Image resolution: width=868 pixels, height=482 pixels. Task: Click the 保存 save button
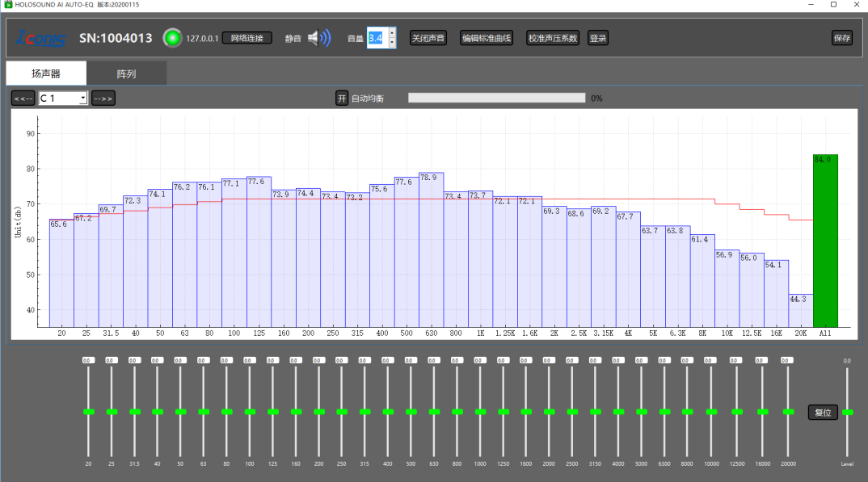(x=842, y=38)
